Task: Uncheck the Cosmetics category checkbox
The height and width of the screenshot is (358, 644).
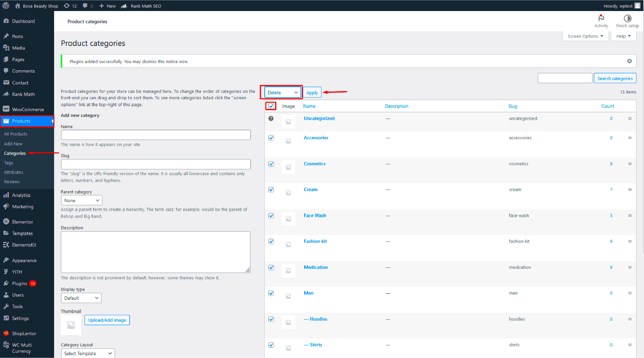Action: (x=271, y=164)
